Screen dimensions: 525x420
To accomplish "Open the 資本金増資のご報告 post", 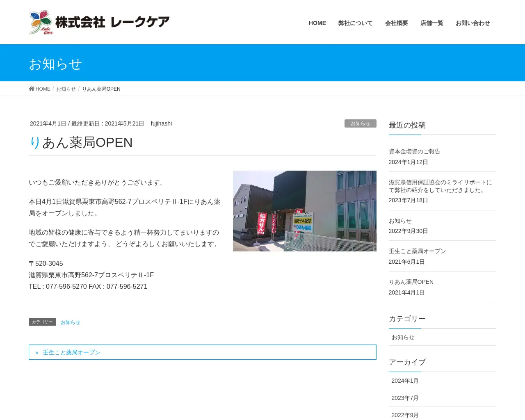I will click(414, 151).
